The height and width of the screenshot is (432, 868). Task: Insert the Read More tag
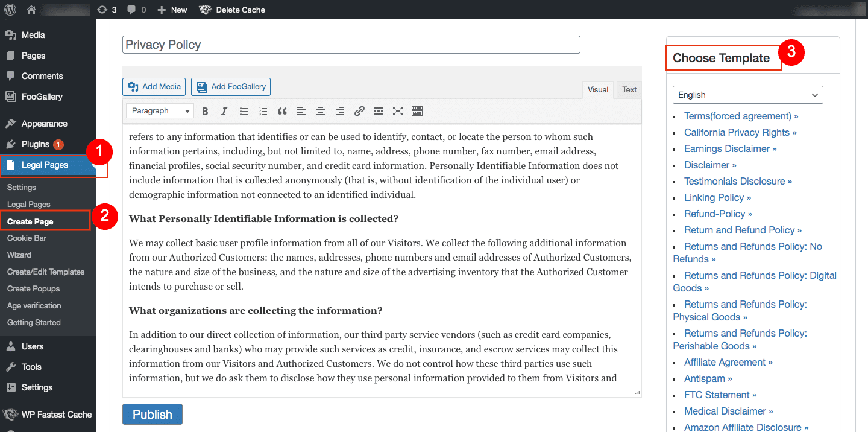(379, 111)
